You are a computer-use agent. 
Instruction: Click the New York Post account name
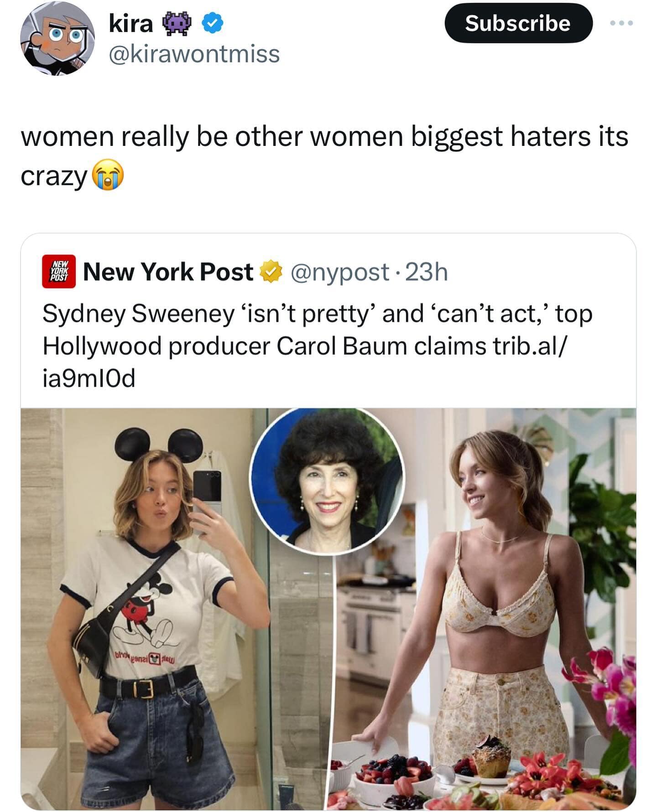[x=168, y=272]
